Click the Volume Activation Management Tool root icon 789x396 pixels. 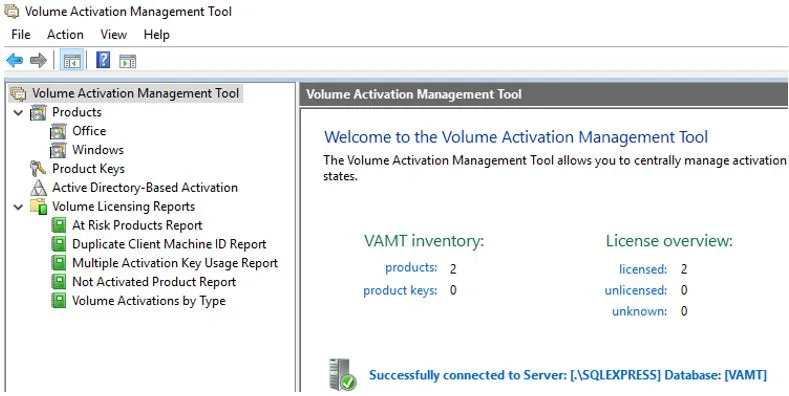coord(18,94)
